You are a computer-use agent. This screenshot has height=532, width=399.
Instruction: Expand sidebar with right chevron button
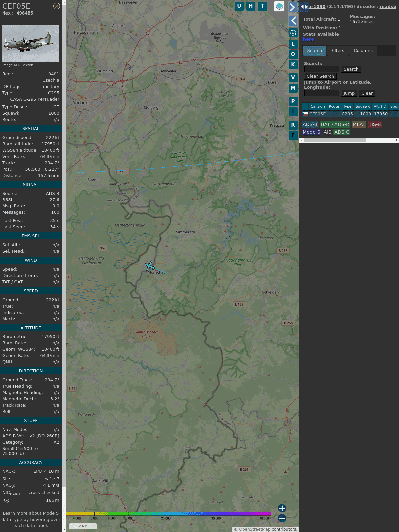[293, 7]
